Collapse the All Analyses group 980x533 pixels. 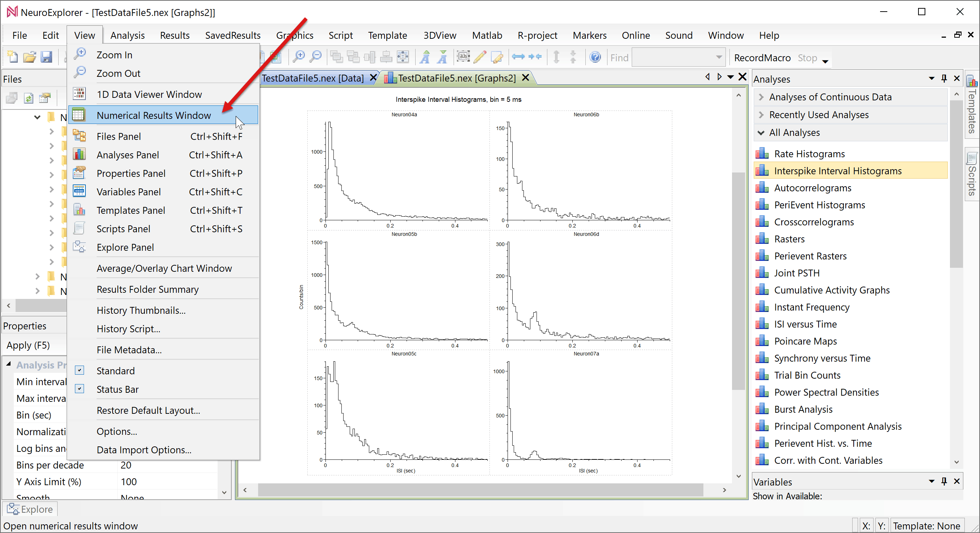pos(761,133)
